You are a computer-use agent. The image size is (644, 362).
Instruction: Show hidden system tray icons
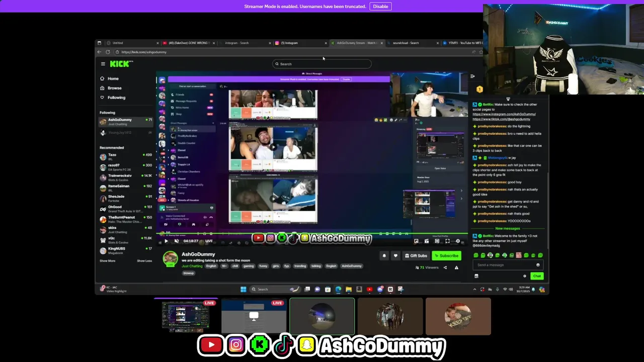[474, 289]
